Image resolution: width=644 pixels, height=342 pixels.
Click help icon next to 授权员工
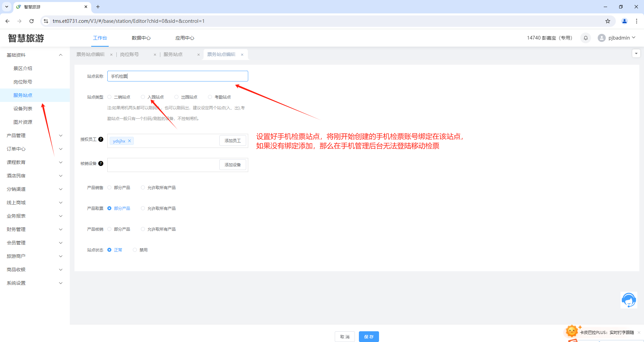(101, 139)
